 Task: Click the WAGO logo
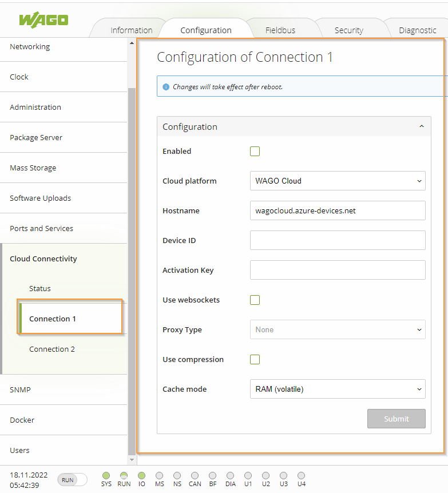click(x=43, y=20)
